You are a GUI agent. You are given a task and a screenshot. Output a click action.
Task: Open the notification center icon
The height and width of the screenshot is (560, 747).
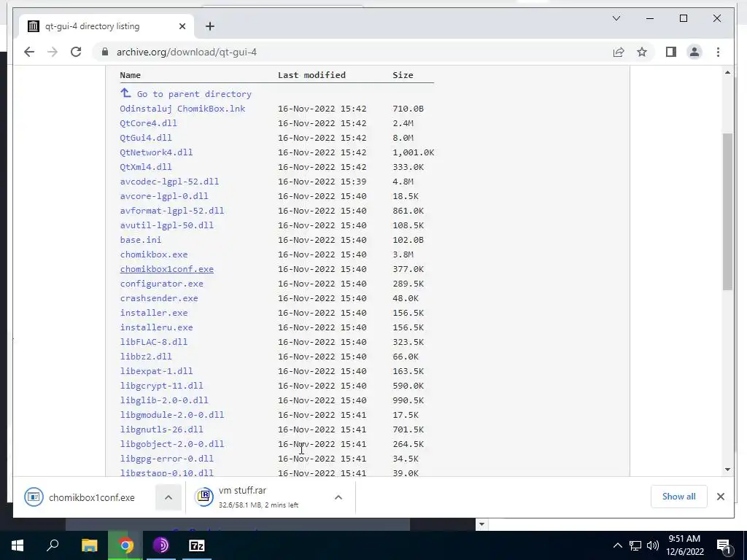723,545
